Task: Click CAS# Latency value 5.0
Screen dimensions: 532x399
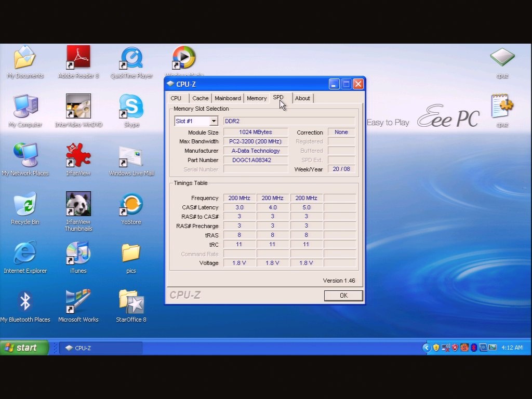Action: tap(306, 207)
